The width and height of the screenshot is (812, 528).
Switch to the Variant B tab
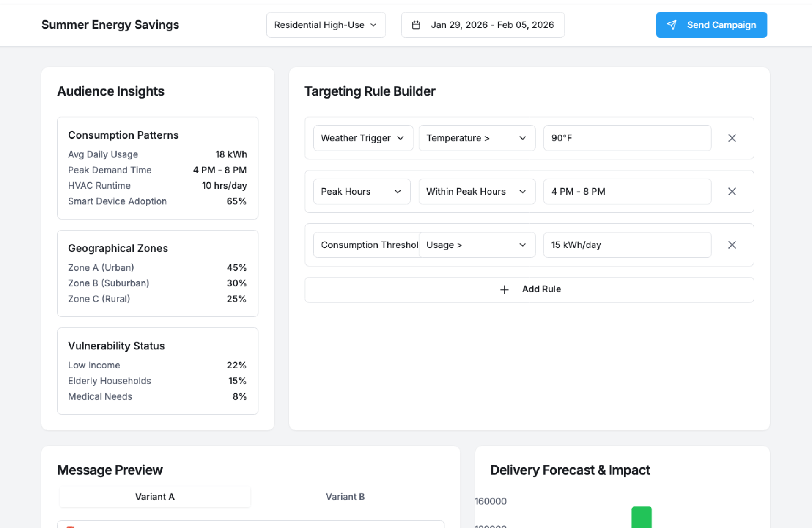(345, 497)
